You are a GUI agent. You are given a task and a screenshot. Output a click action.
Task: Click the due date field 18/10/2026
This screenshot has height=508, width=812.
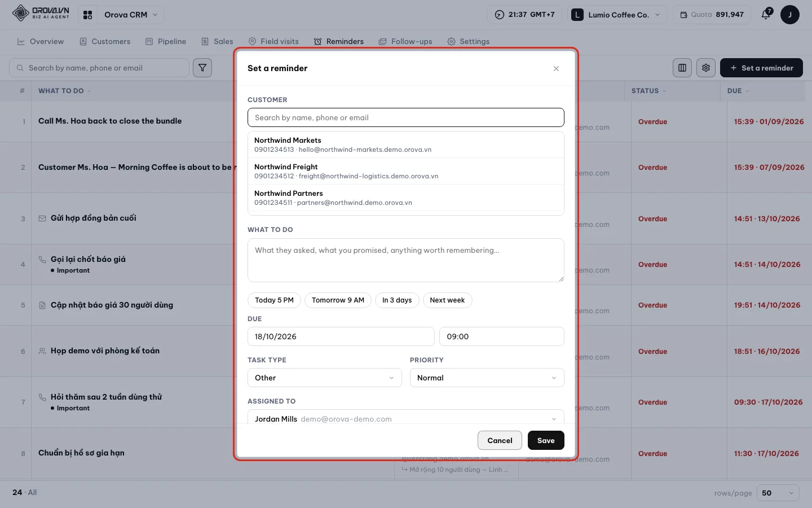click(341, 336)
